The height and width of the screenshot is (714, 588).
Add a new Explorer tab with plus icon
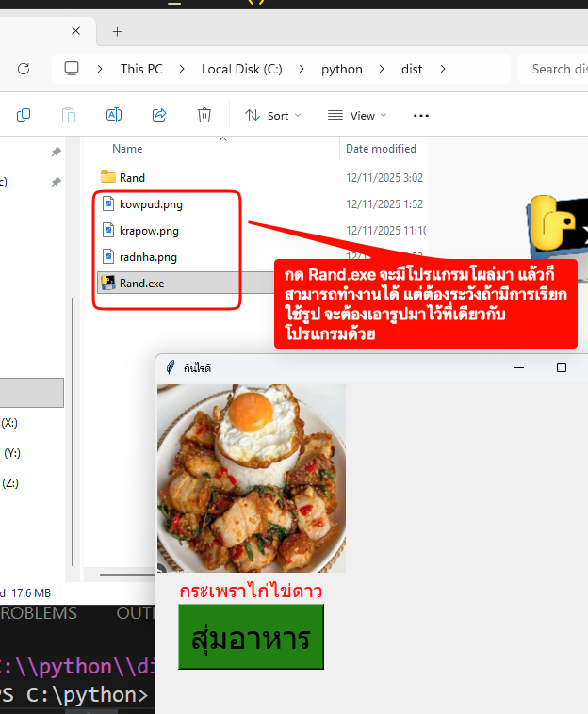tap(118, 31)
